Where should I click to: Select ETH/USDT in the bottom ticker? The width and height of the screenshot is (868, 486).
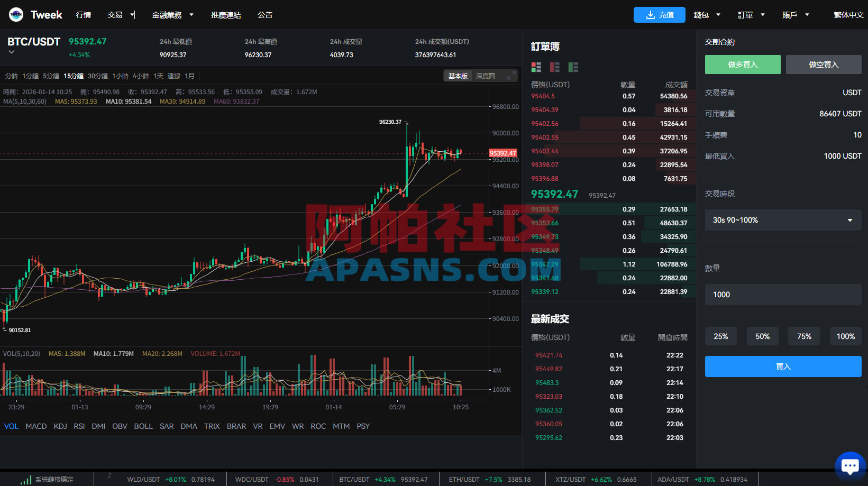(490, 480)
